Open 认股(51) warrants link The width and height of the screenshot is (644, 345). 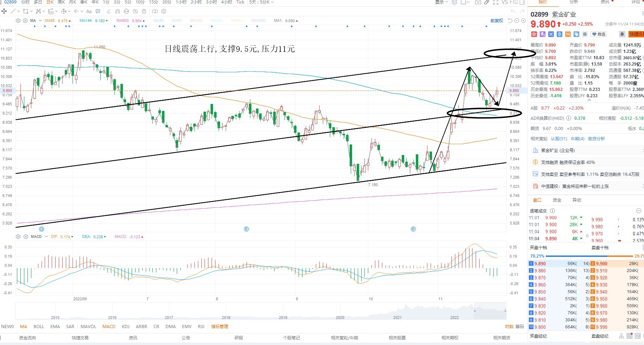[x=559, y=139]
